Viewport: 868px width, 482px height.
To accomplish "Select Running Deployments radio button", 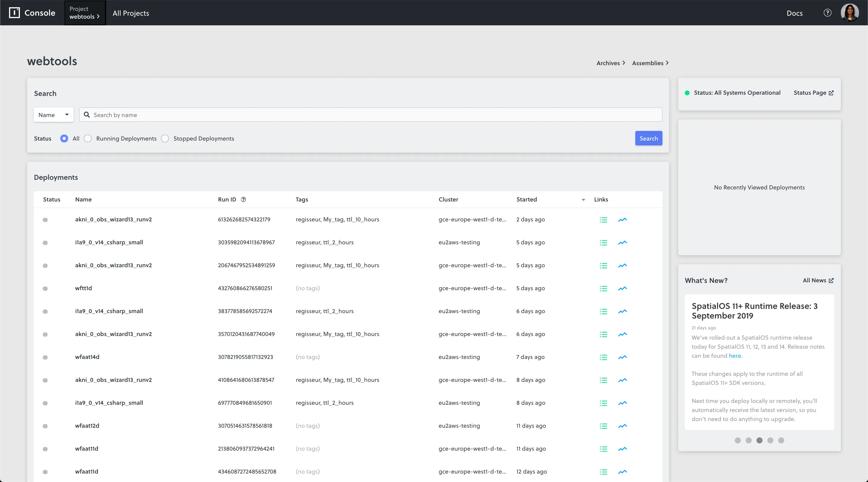I will coord(88,139).
